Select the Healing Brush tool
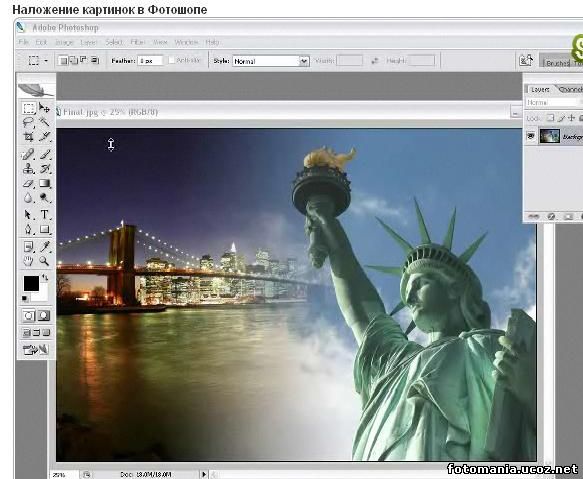This screenshot has width=583, height=479. pos(29,154)
